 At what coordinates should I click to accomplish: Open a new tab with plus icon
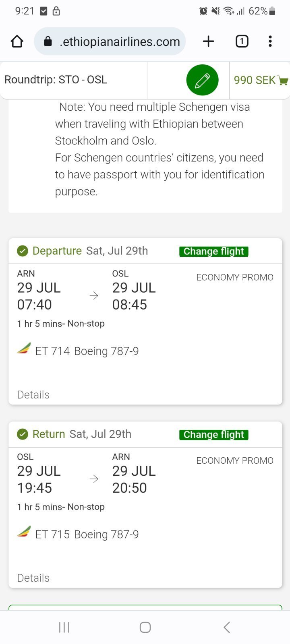click(x=208, y=41)
